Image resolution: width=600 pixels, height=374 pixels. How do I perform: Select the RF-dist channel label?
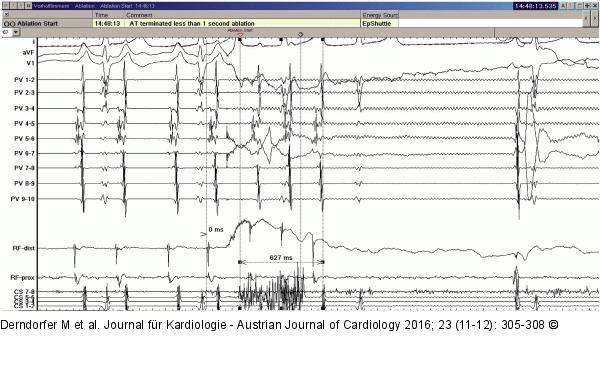click(x=24, y=248)
